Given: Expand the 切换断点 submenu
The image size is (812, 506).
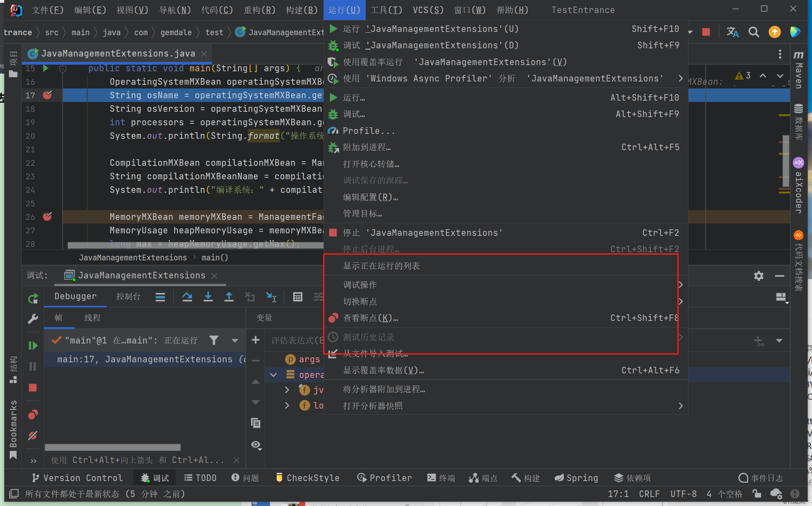Looking at the screenshot, I should click(x=506, y=301).
